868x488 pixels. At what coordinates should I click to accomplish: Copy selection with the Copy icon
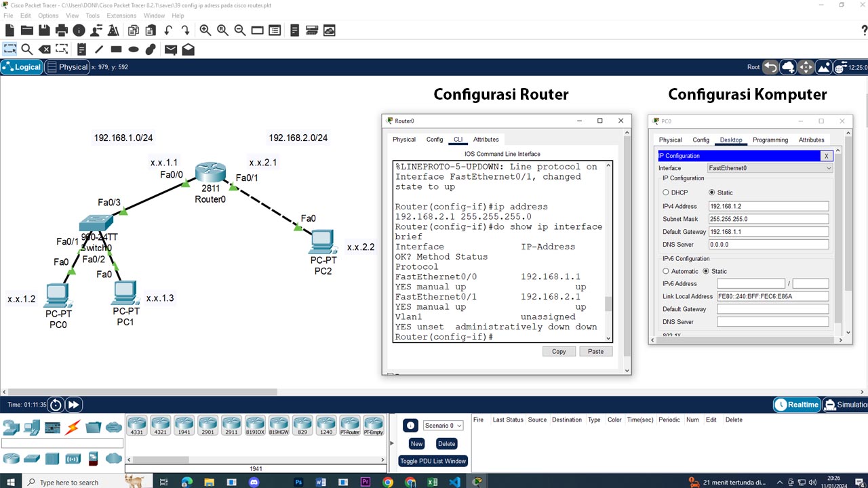click(x=134, y=30)
